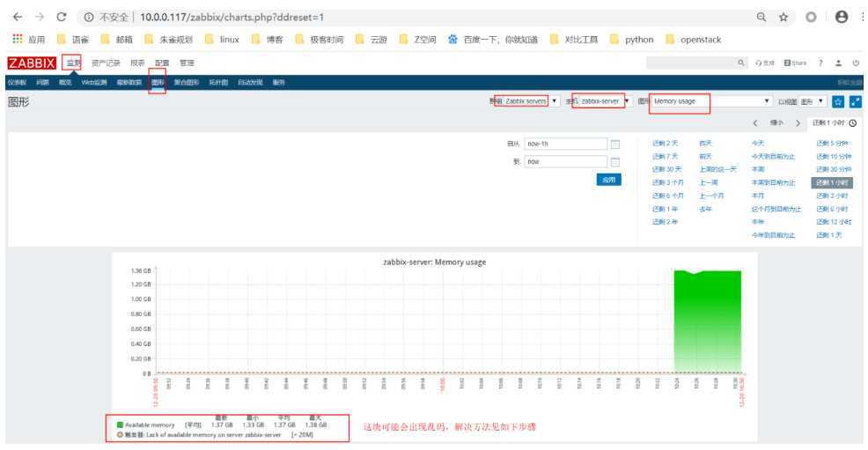Expand the zabbix-server host dropdown

pyautogui.click(x=605, y=101)
